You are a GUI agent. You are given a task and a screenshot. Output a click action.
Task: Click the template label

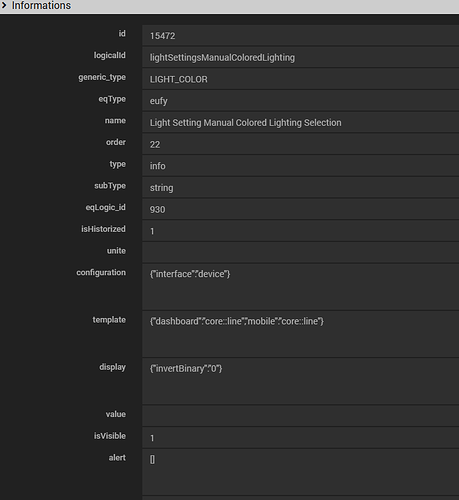coord(109,320)
